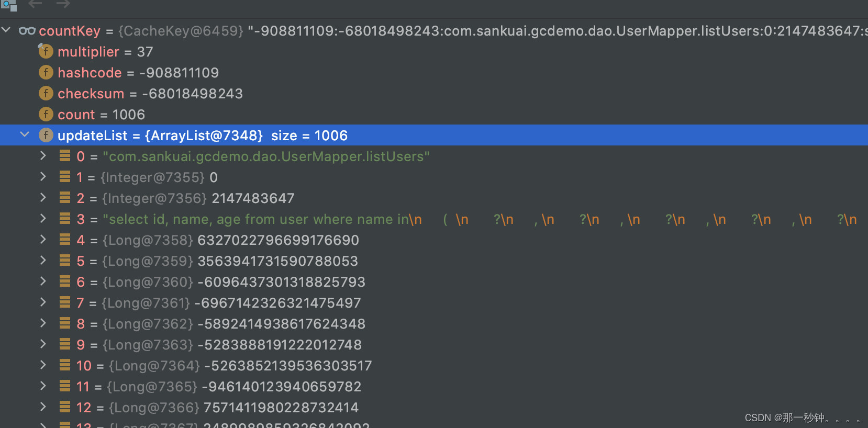Click the list element icon of index 2
The image size is (868, 428).
pyautogui.click(x=65, y=198)
